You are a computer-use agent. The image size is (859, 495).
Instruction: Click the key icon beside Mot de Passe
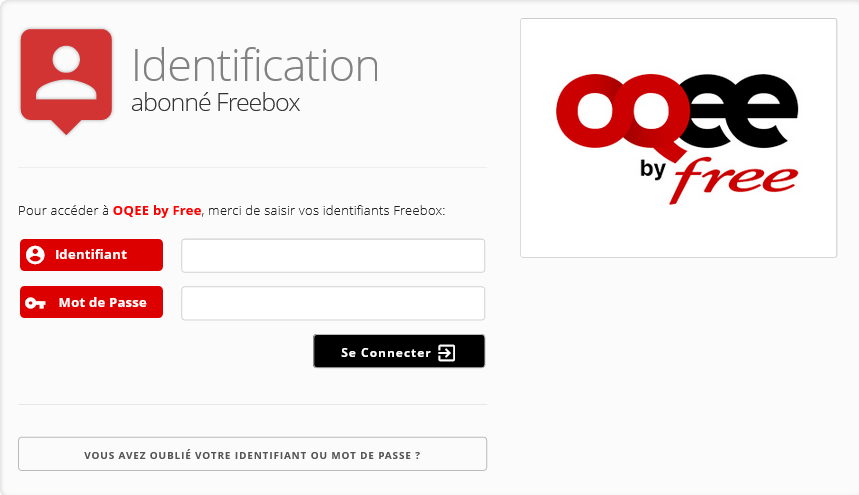pyautogui.click(x=35, y=303)
